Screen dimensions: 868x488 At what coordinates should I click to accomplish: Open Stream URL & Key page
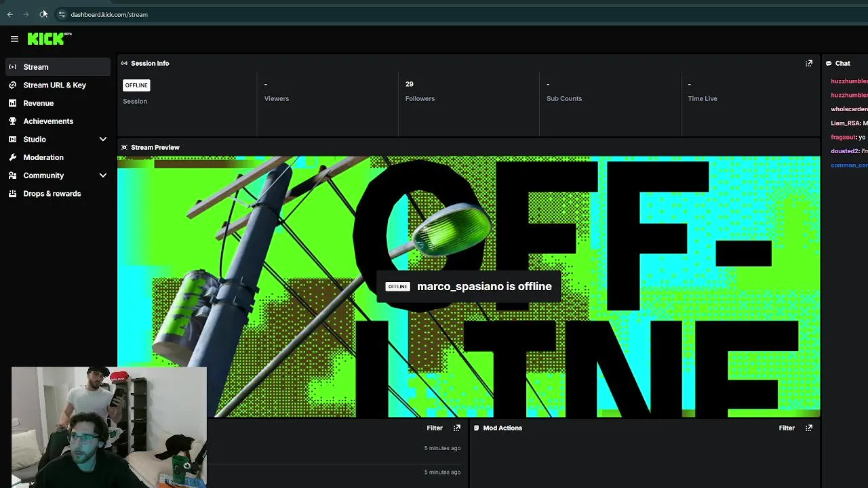coord(58,85)
